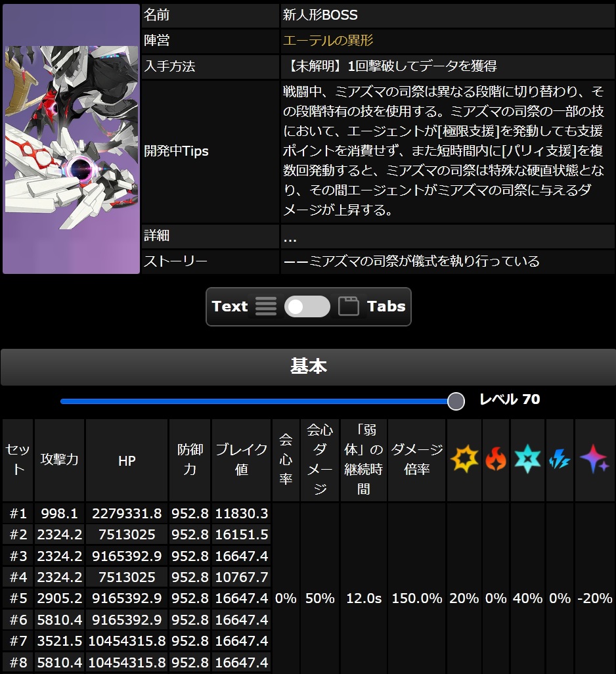616x674 pixels.
Task: Open the boss portrait thumbnail
Action: (x=72, y=139)
